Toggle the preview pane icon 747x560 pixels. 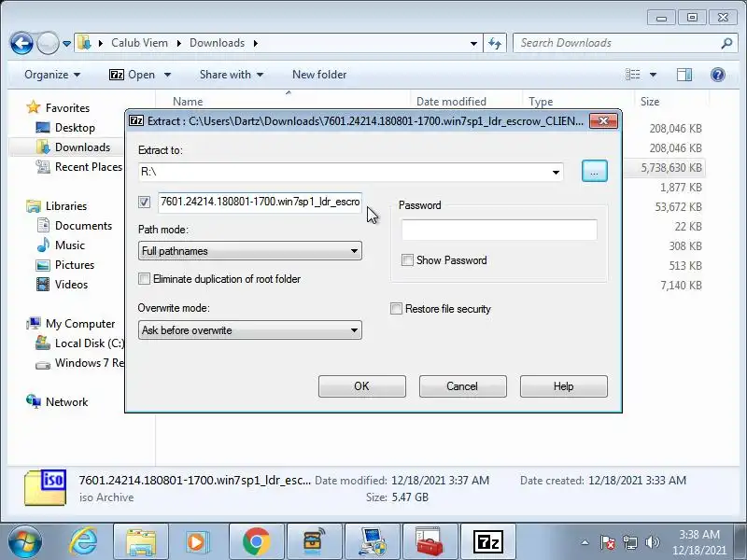pos(684,75)
